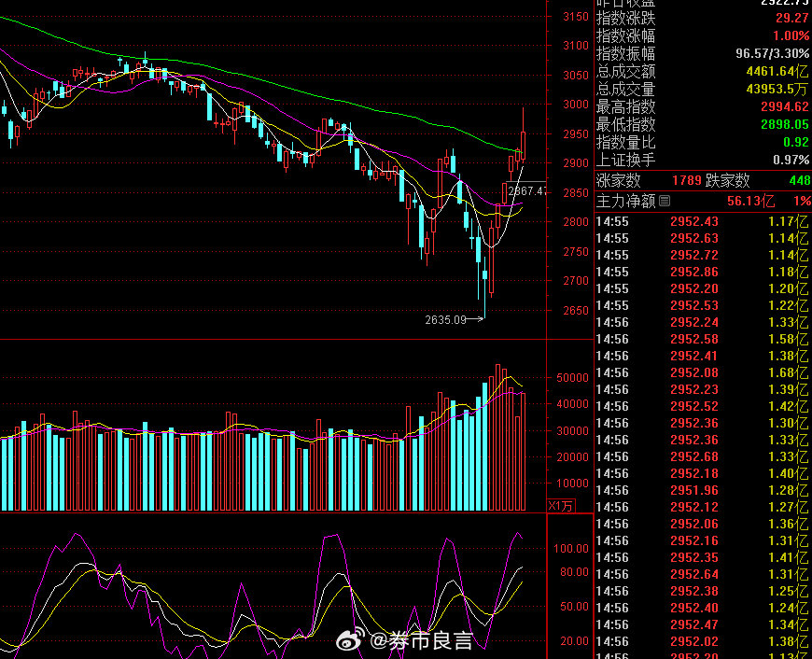Click the X1万 volume unit box
The height and width of the screenshot is (659, 812).
click(561, 506)
